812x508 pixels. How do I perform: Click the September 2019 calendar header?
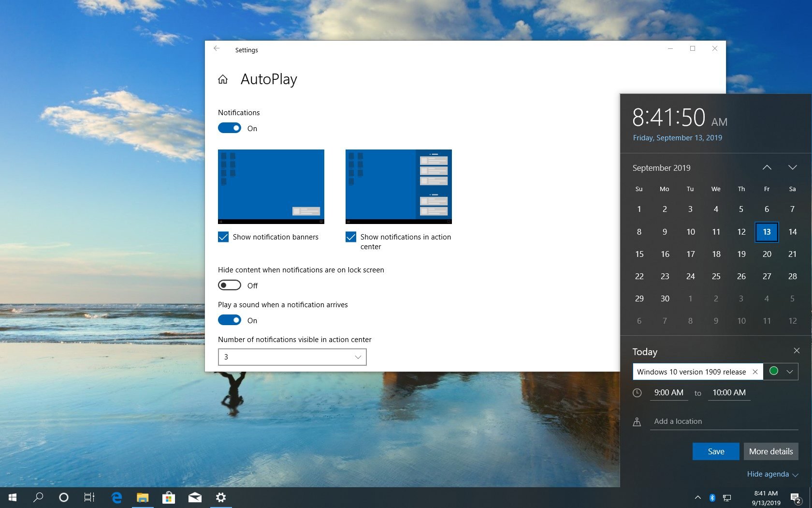[x=661, y=167]
